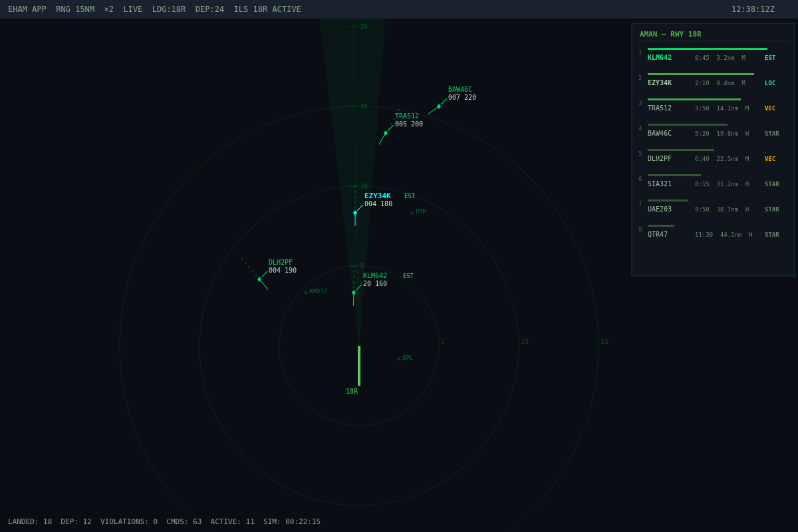
Task: Click the TRA512 data label on radar
Action: pos(407,116)
